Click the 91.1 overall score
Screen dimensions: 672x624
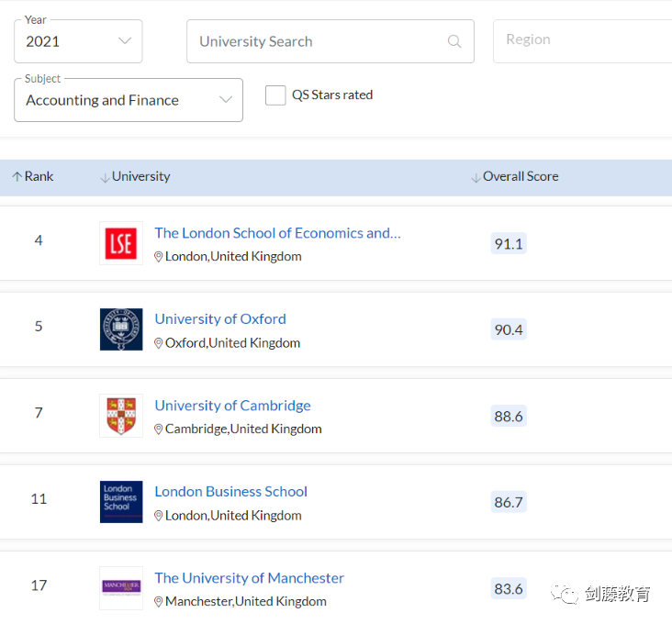pyautogui.click(x=509, y=244)
